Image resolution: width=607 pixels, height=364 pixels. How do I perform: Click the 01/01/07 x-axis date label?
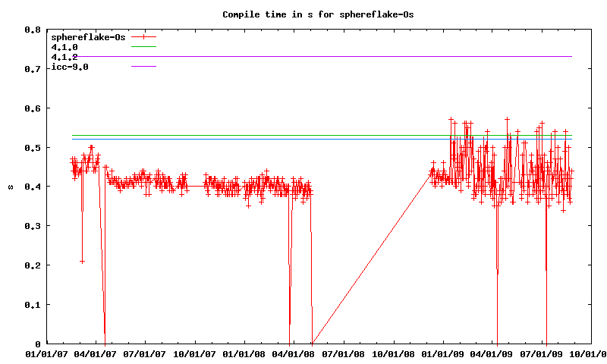(x=46, y=353)
